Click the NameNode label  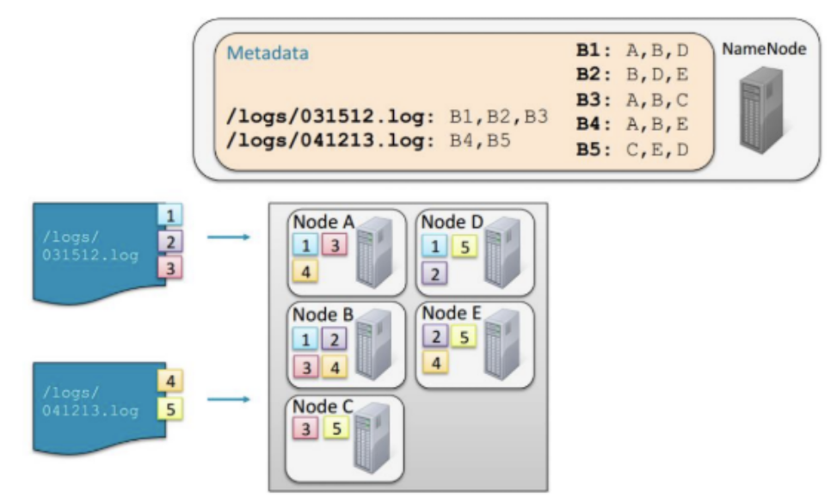pyautogui.click(x=764, y=48)
